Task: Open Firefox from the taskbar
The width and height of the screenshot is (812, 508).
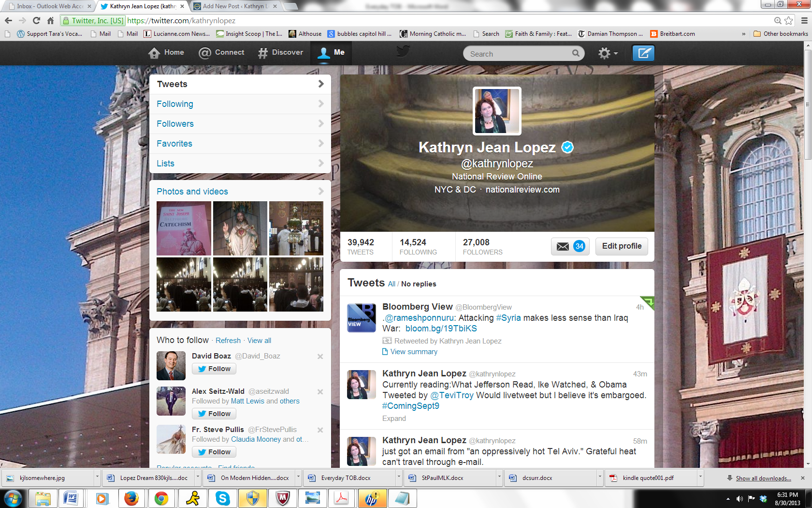Action: (x=131, y=498)
